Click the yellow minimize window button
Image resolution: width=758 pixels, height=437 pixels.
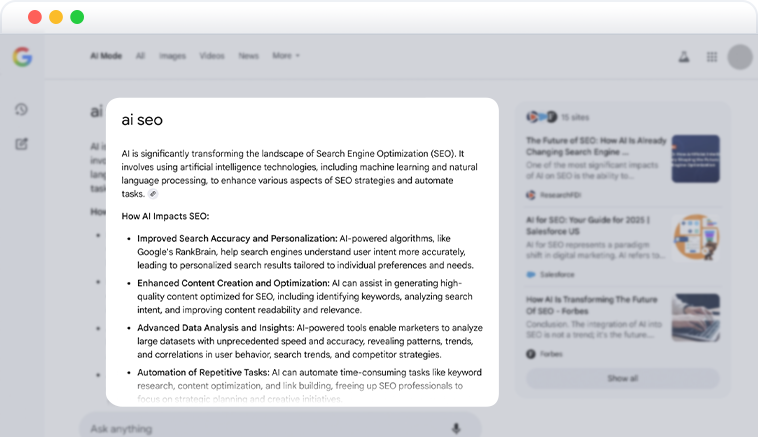click(x=56, y=17)
